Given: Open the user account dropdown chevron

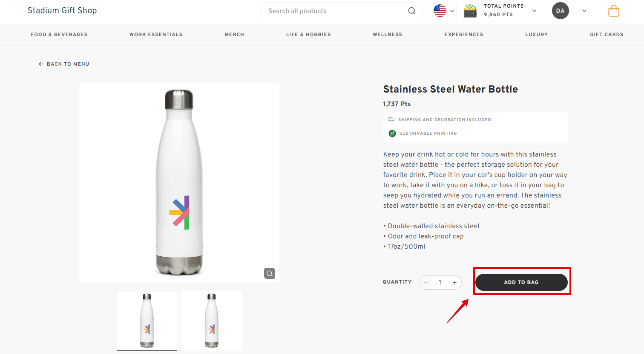Looking at the screenshot, I should pyautogui.click(x=584, y=11).
